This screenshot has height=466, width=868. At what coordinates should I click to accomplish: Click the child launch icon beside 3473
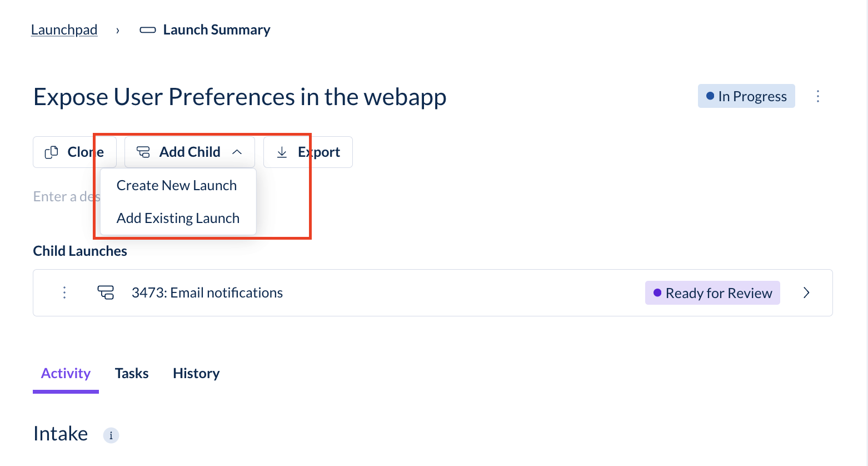coord(106,293)
